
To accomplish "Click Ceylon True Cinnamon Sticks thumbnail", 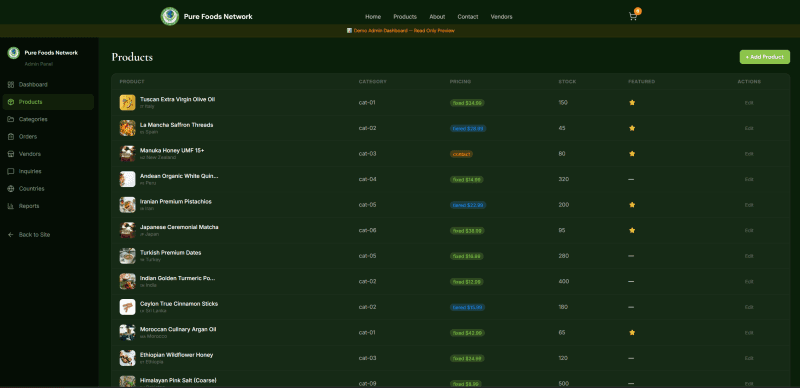I will coord(128,307).
